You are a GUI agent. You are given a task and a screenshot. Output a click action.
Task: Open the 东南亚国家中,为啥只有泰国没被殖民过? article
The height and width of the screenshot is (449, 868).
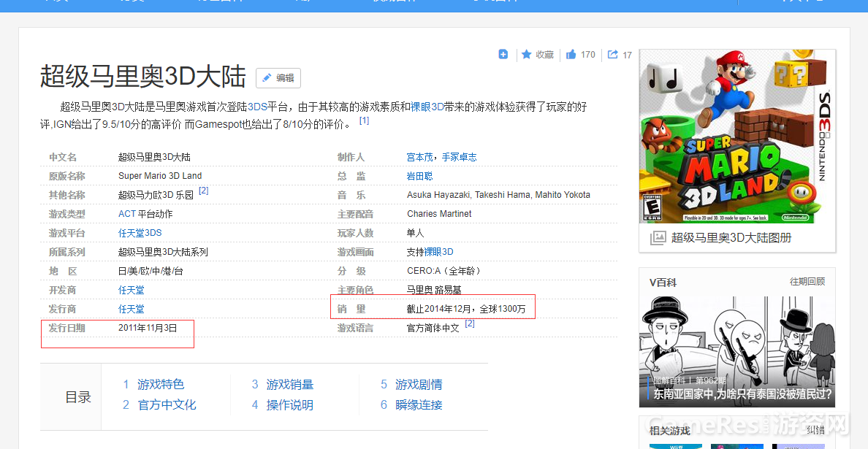(x=742, y=394)
